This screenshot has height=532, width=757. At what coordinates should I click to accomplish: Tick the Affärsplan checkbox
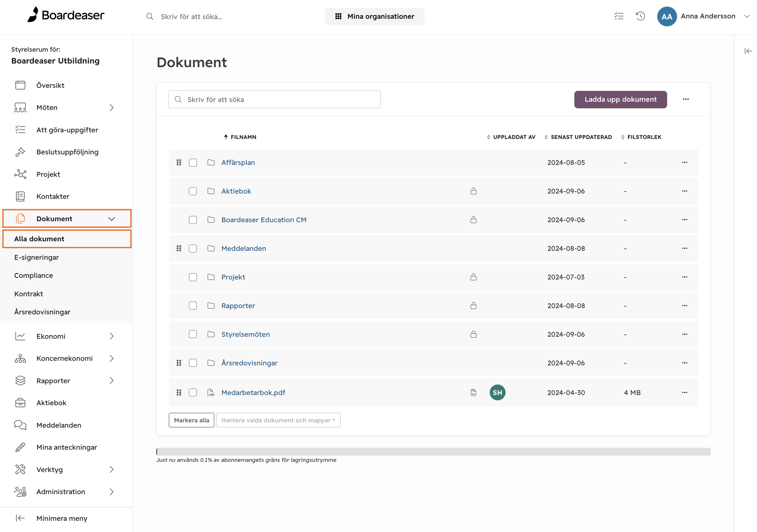click(193, 163)
